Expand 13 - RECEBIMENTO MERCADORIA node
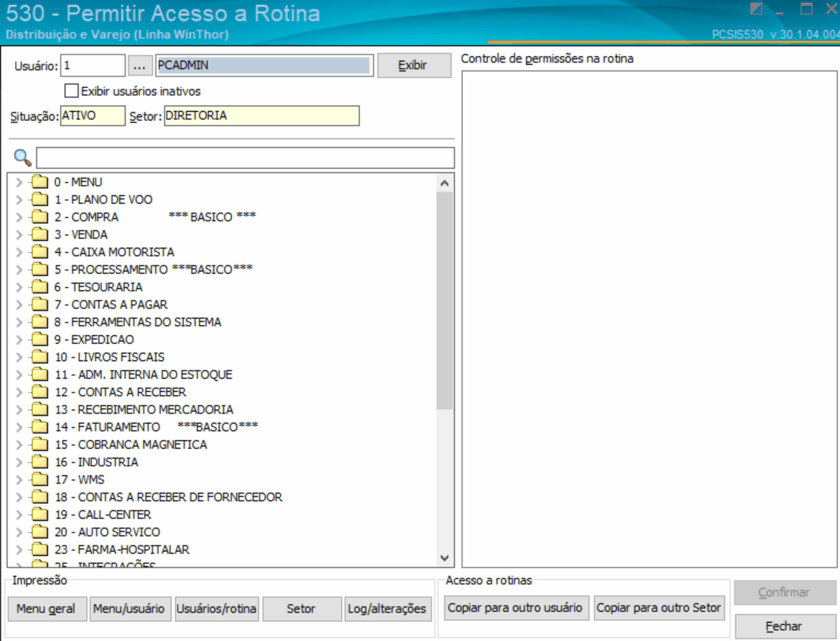The height and width of the screenshot is (641, 840). tap(19, 410)
